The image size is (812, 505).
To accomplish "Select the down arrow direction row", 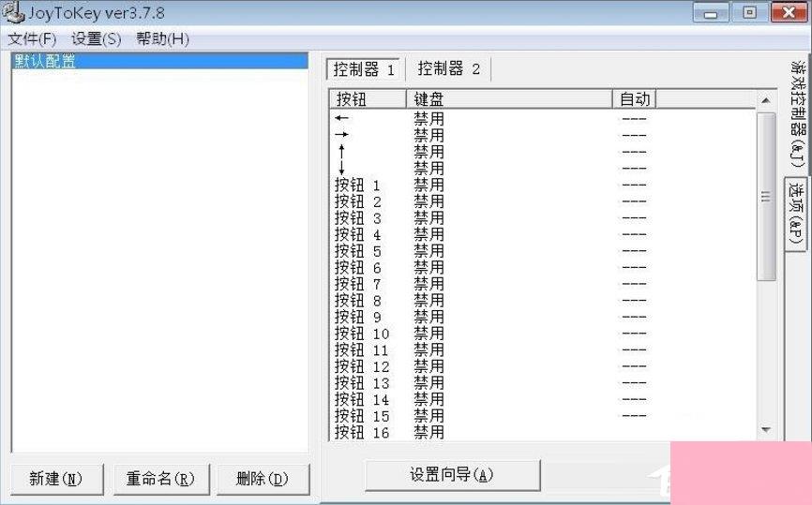I will pyautogui.click(x=542, y=168).
